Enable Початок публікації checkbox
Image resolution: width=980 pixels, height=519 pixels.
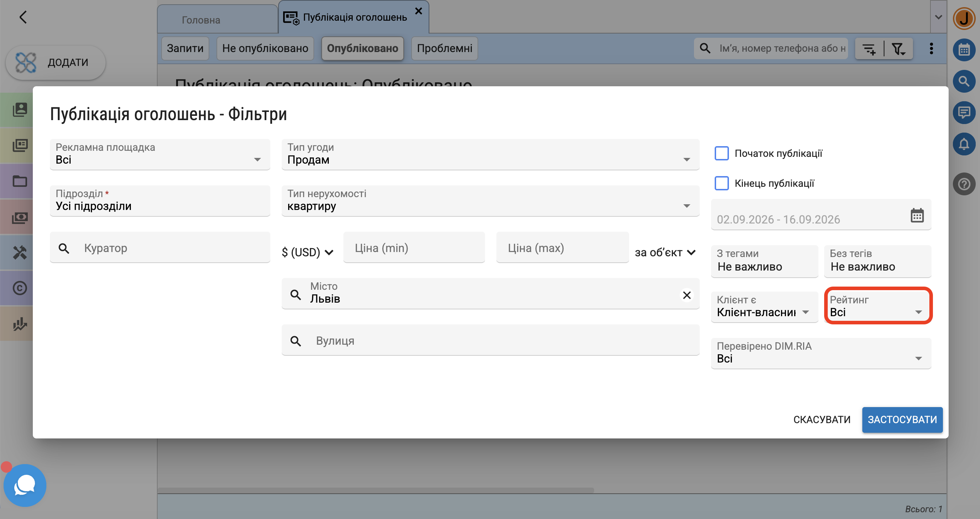(x=722, y=153)
